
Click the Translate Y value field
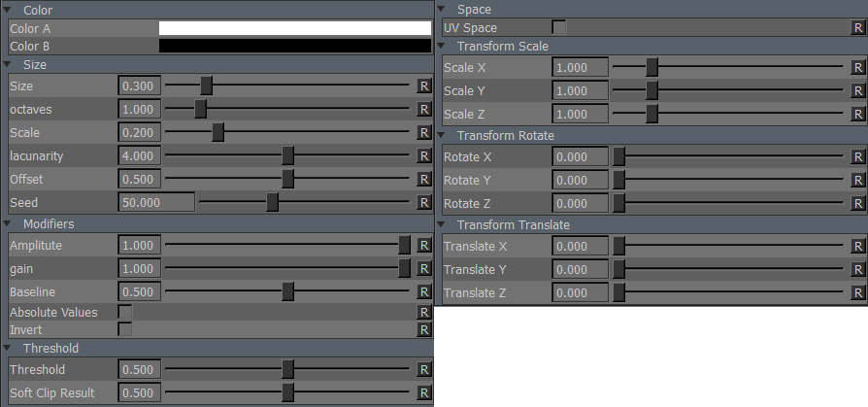[581, 269]
